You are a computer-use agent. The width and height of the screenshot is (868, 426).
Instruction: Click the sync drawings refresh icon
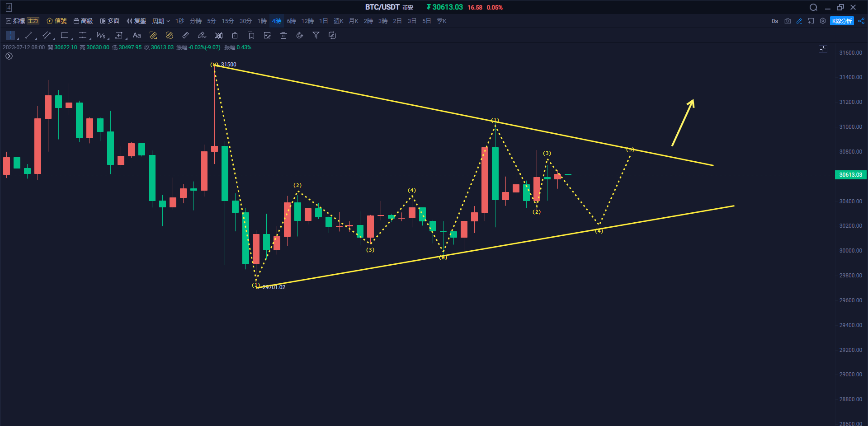tap(332, 35)
